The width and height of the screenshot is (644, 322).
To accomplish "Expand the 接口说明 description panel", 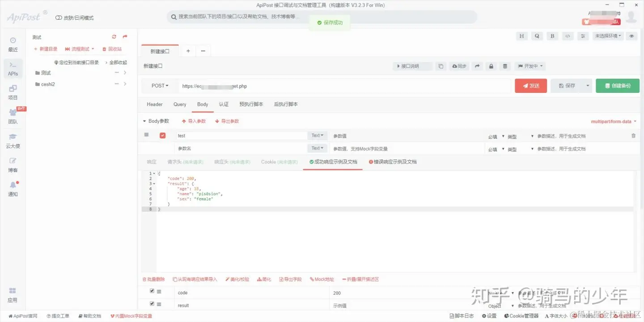I will click(x=413, y=66).
